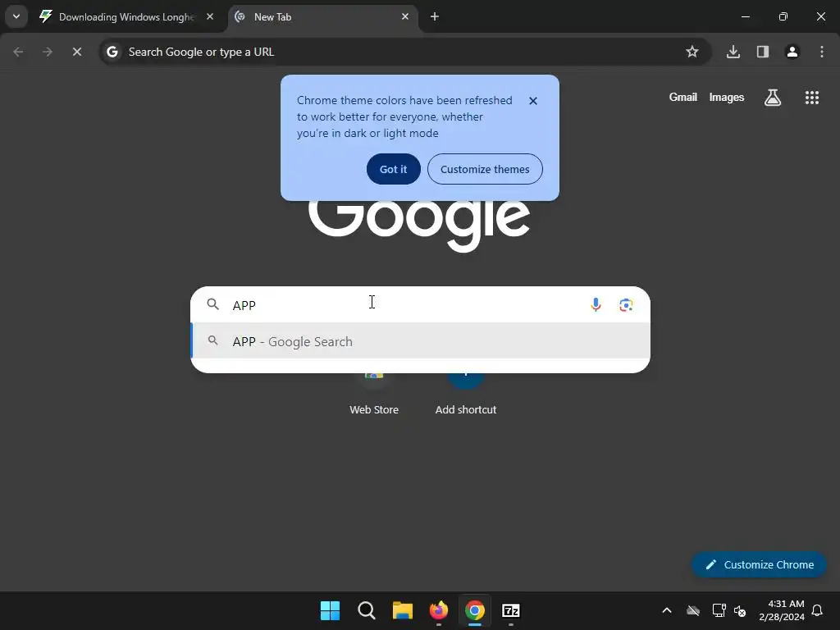Click the Google icon in address bar
840x630 pixels.
112,52
